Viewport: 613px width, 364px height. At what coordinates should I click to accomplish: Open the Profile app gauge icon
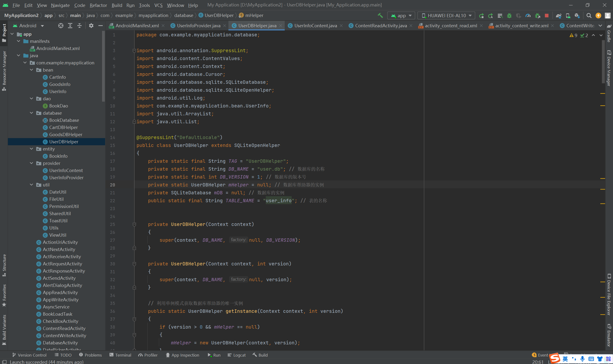pyautogui.click(x=528, y=16)
